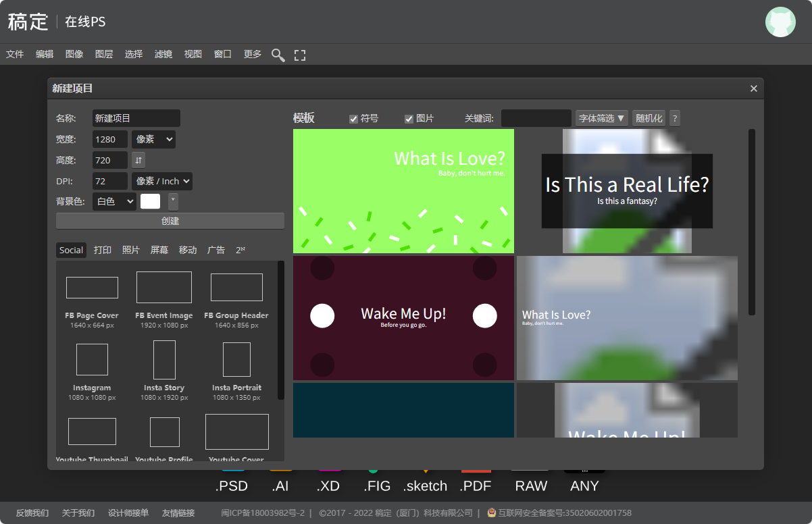Open the cat avatar profile icon

[780, 22]
